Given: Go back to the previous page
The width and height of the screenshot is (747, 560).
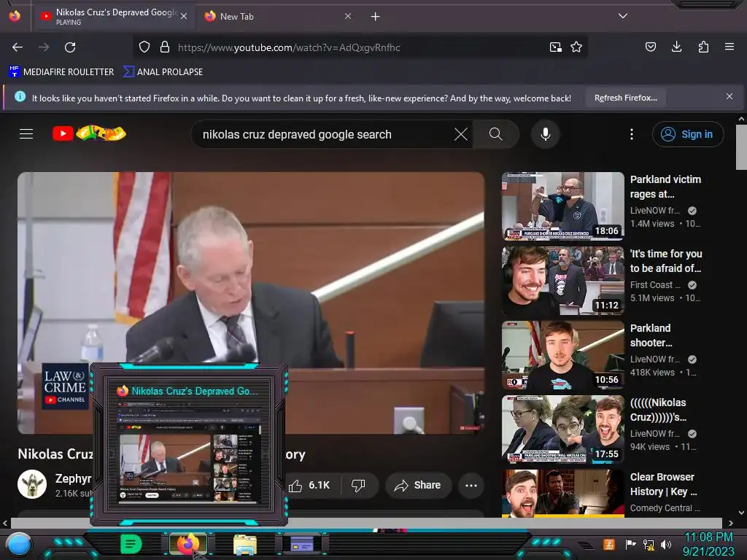Looking at the screenshot, I should point(18,47).
